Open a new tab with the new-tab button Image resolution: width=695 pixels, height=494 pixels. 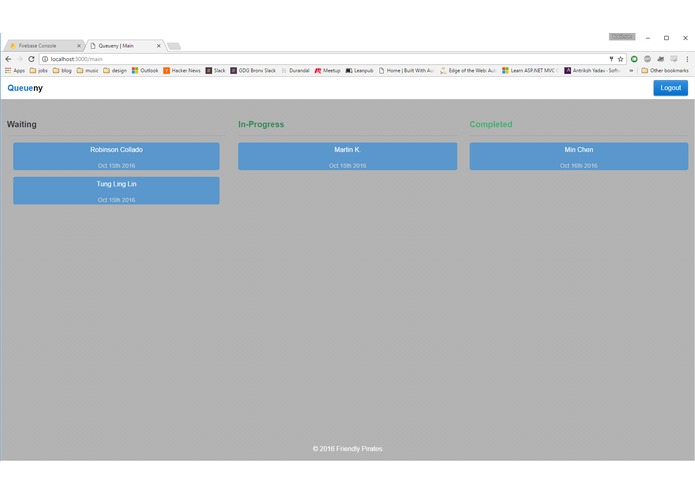coord(174,46)
